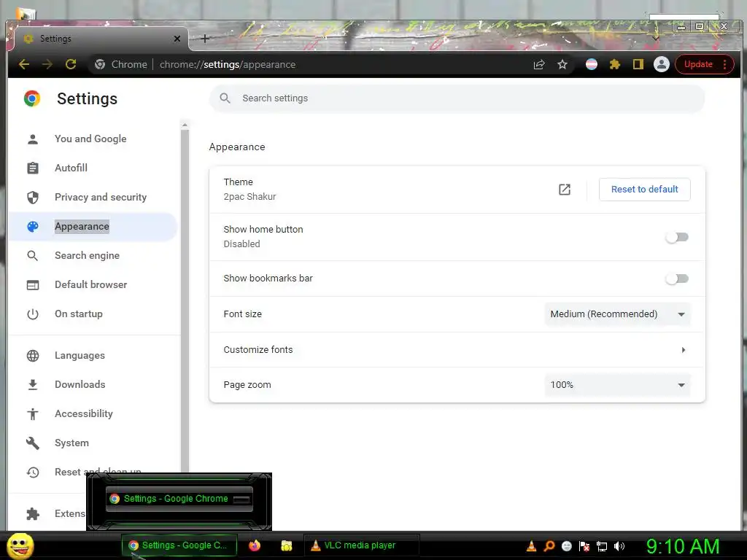The image size is (747, 560).
Task: Toggle the side panel icon
Action: 638,64
